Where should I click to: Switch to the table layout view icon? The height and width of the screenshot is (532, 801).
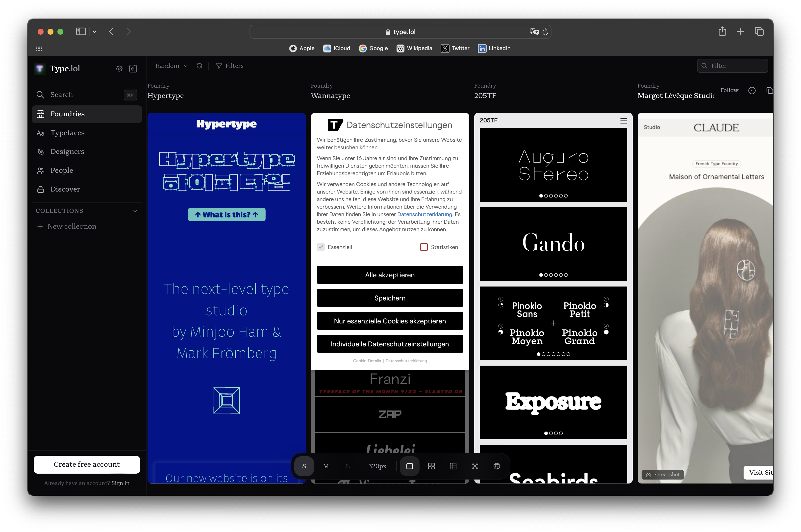[453, 466]
